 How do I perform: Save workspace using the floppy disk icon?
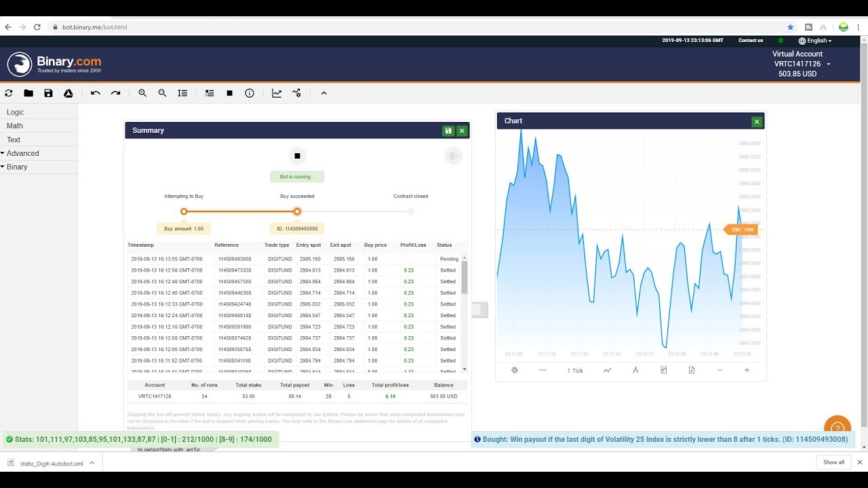click(48, 94)
